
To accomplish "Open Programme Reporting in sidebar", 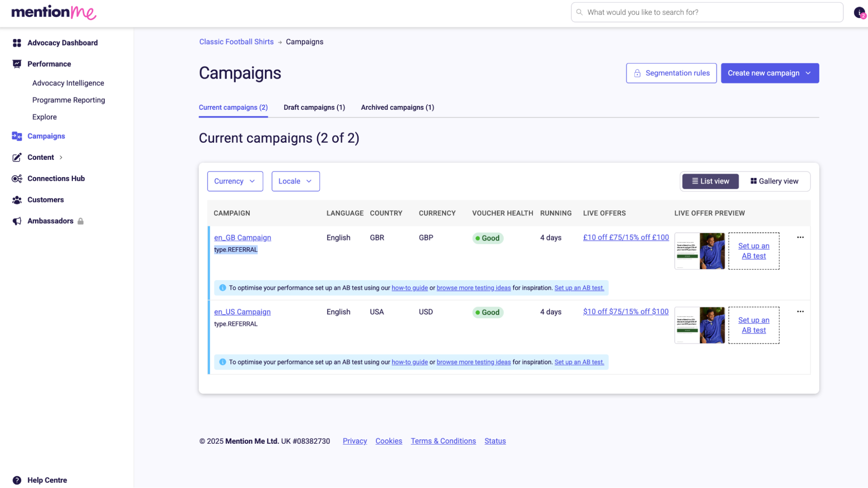I will pyautogui.click(x=69, y=100).
